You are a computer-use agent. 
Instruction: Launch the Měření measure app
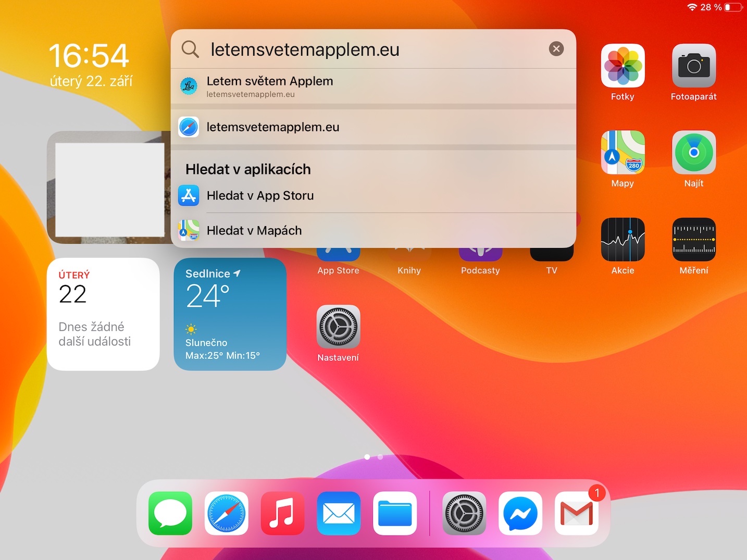pyautogui.click(x=694, y=240)
